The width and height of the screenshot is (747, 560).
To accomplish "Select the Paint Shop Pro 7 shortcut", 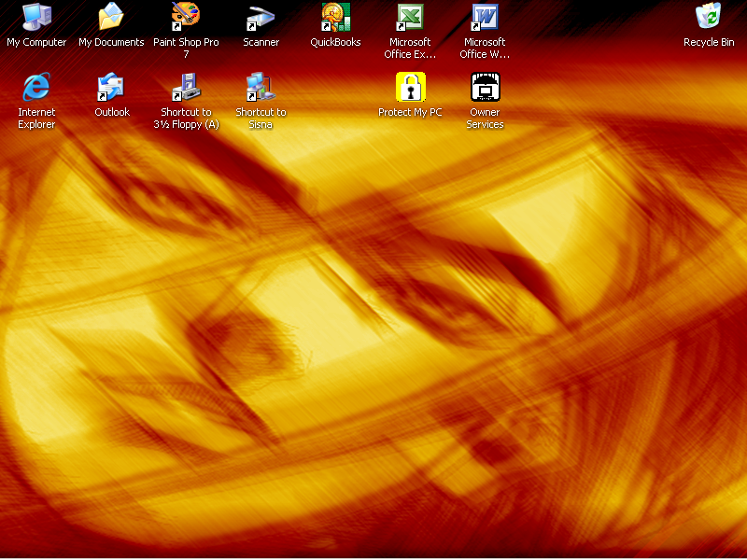I will click(186, 17).
